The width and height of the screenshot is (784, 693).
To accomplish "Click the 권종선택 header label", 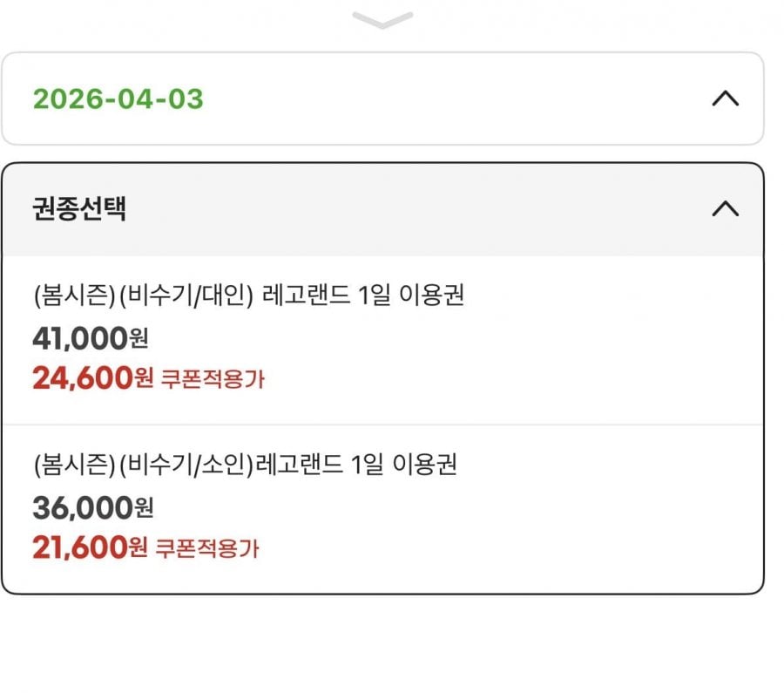I will 79,209.
